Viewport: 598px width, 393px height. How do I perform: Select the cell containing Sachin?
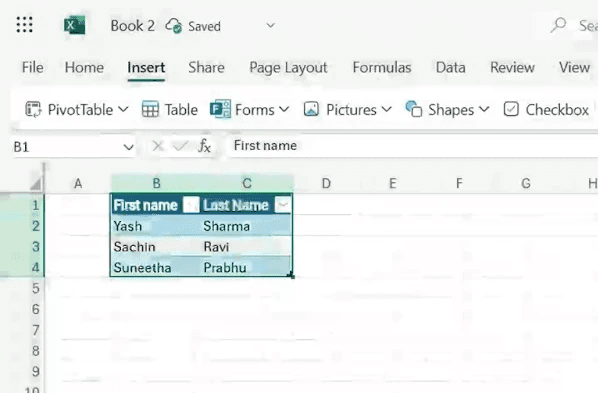point(156,246)
